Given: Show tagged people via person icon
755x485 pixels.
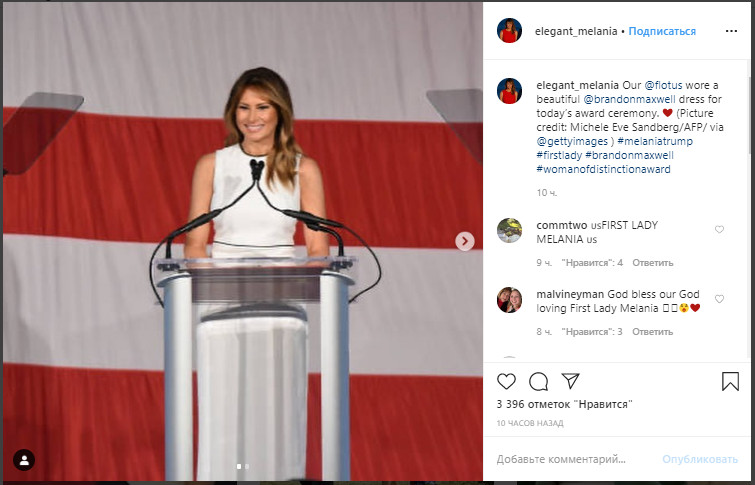Looking at the screenshot, I should coord(24,460).
